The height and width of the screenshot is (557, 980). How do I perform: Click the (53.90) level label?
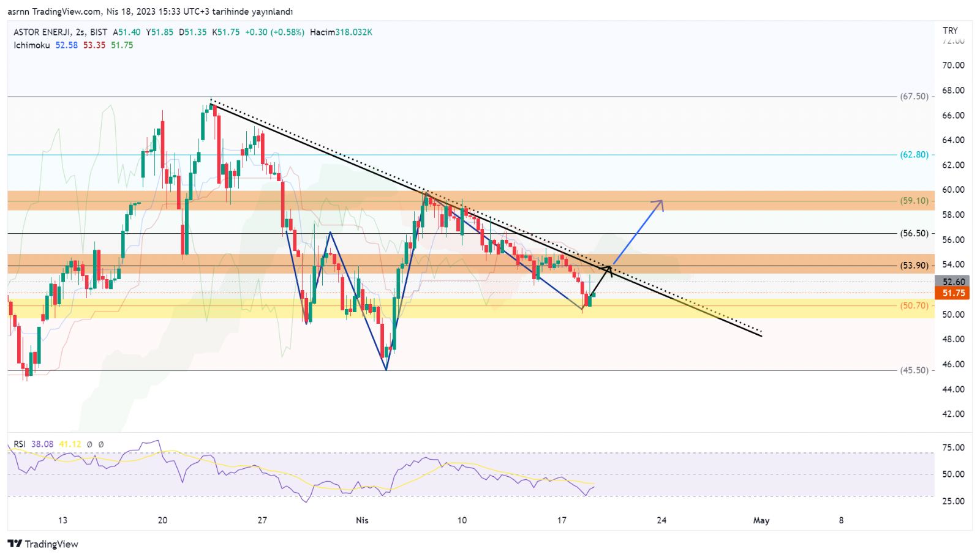[914, 265]
